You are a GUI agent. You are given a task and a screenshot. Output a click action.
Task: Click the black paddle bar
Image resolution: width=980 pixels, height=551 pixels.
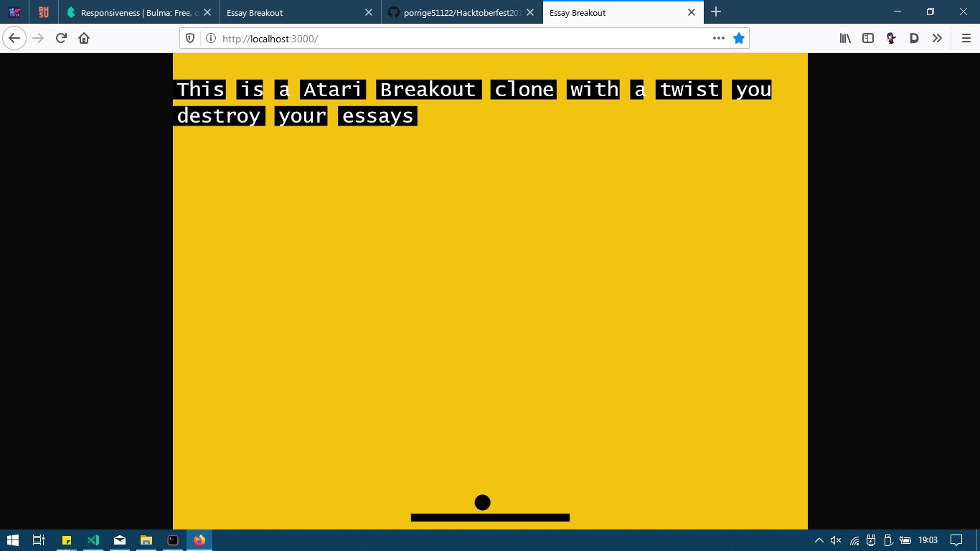[490, 517]
